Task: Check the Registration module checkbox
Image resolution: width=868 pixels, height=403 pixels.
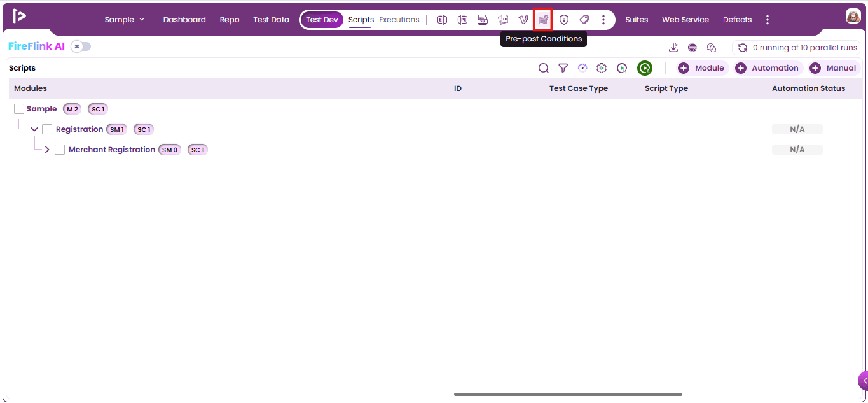Action: point(47,129)
